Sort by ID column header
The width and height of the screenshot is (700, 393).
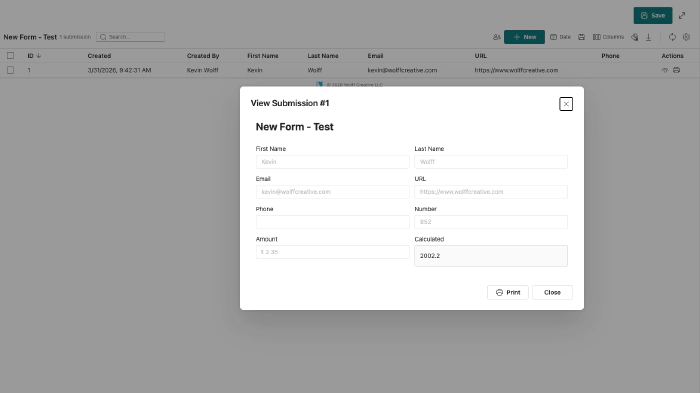(34, 56)
